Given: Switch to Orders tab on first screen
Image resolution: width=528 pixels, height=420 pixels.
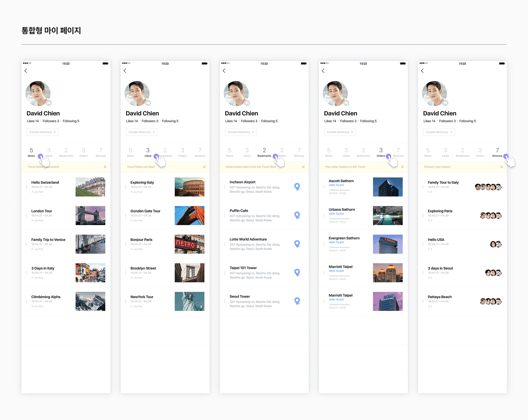Looking at the screenshot, I should 84,152.
